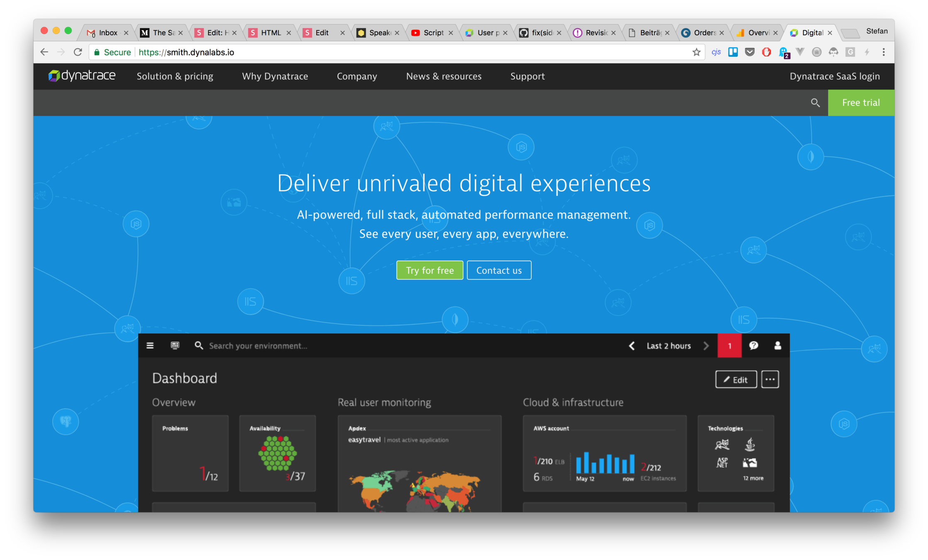Screen dimensions: 928x560
Task: Click the Dynatrace SaaS login link
Action: pyautogui.click(x=835, y=76)
